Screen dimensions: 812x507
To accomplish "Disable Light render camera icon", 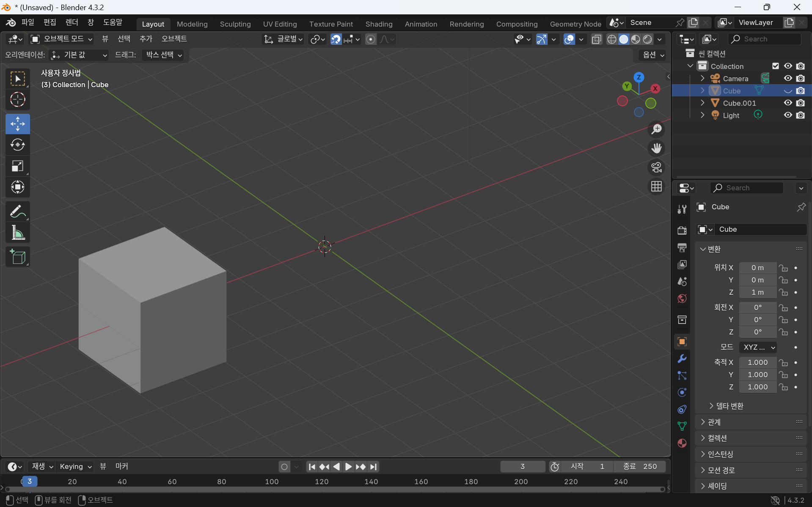I will [800, 115].
